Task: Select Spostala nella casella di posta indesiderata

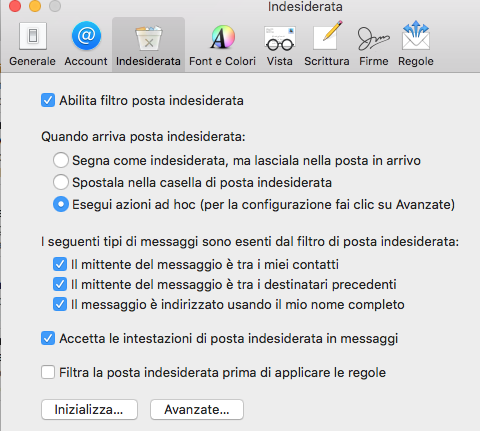Action: point(61,182)
